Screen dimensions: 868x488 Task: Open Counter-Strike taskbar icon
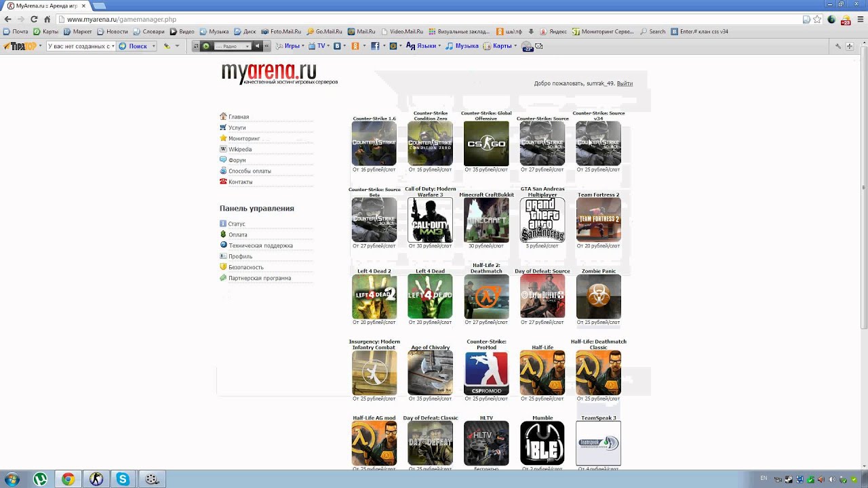[96, 479]
